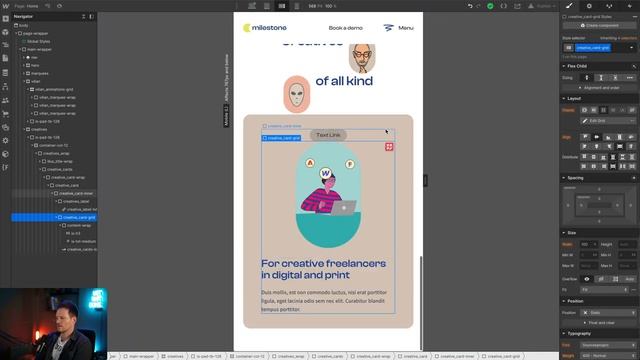Open the Style Manager tab
Image resolution: width=640 pixels, height=360 pixels.
coord(609,6)
